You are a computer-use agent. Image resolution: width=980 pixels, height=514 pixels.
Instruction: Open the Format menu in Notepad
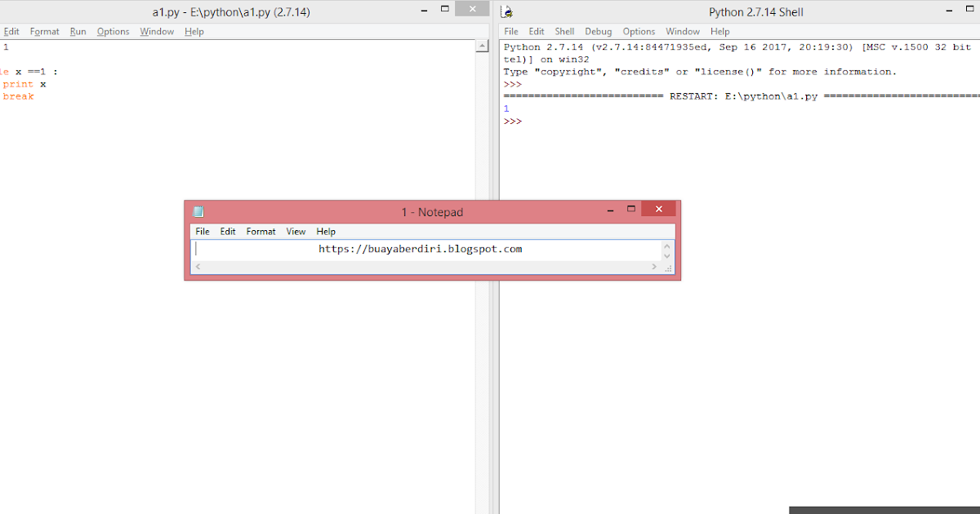point(261,231)
